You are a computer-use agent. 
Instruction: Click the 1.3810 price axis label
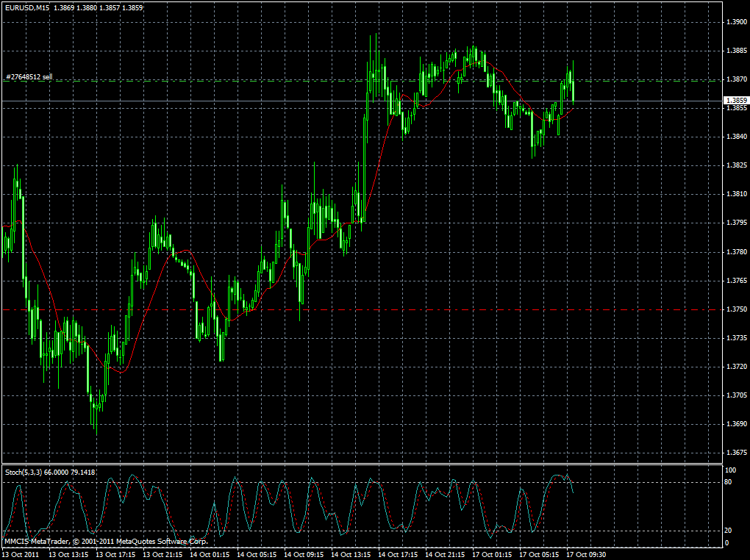736,194
